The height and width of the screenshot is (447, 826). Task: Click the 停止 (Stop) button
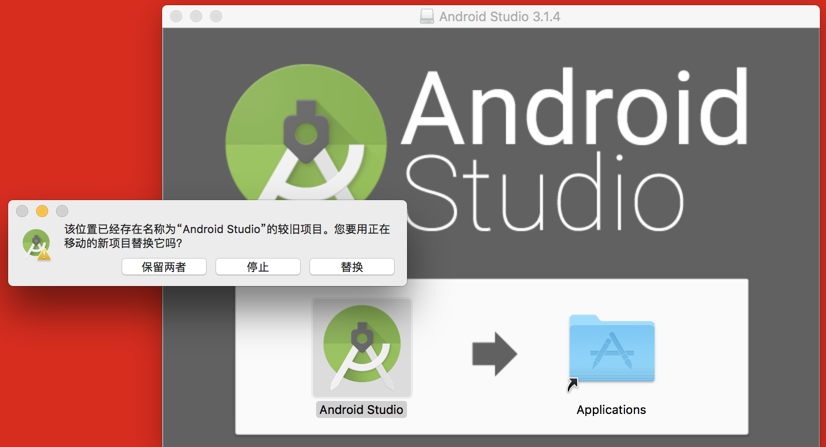258,266
